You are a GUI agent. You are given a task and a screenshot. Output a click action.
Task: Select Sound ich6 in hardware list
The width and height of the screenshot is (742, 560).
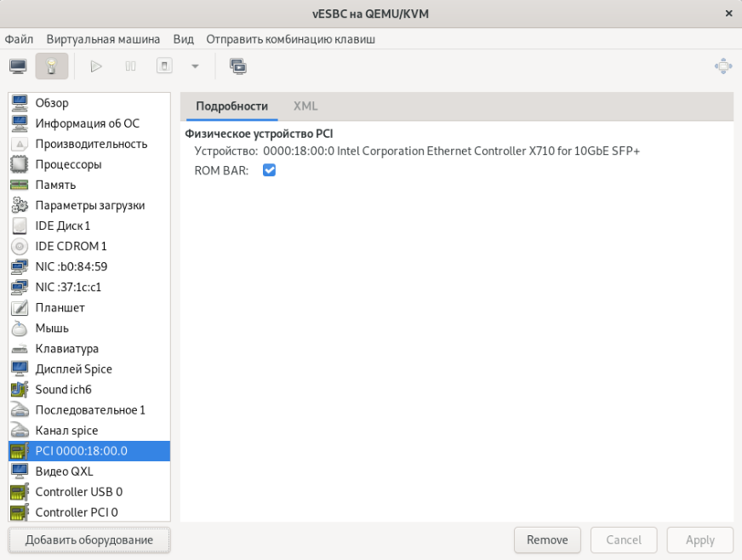63,389
